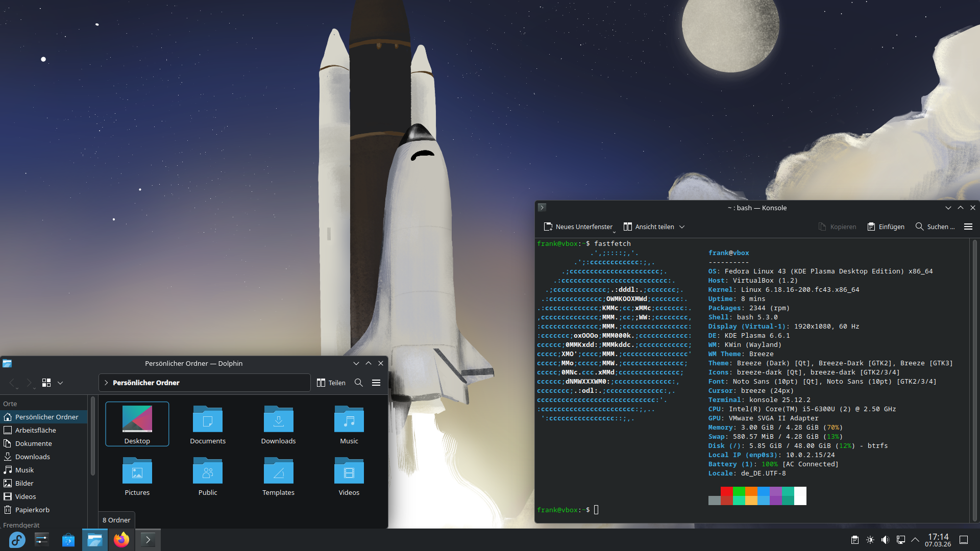Screen dimensions: 980x551
Task: Click the white color block in fastfetch
Action: click(800, 496)
